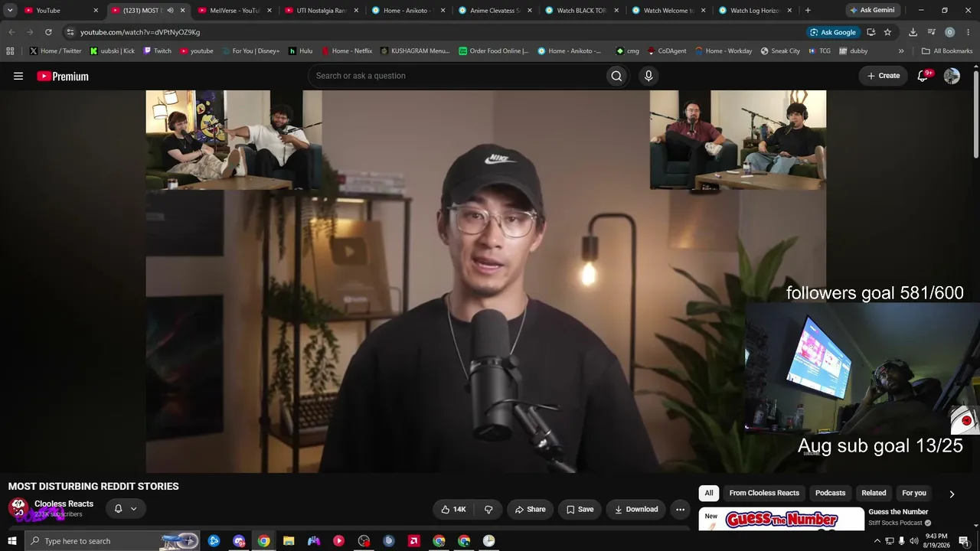Filter suggestions by Related chip

pos(874,494)
